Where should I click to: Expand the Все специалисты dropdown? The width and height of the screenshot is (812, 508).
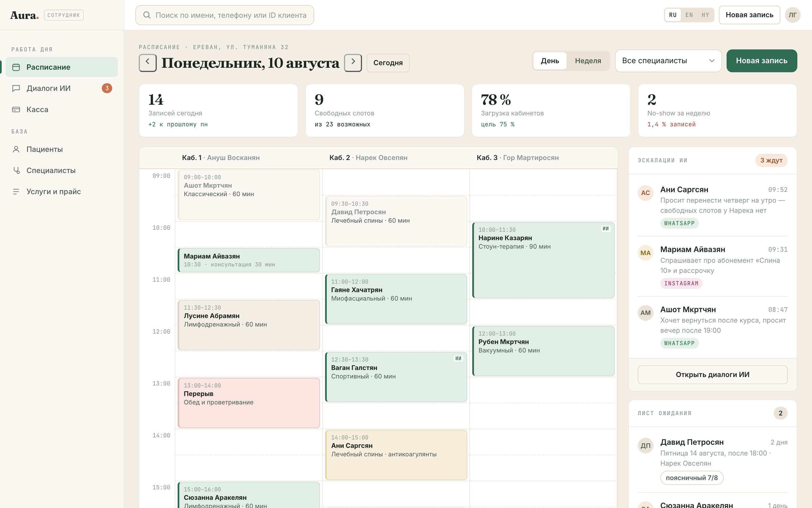coord(668,61)
